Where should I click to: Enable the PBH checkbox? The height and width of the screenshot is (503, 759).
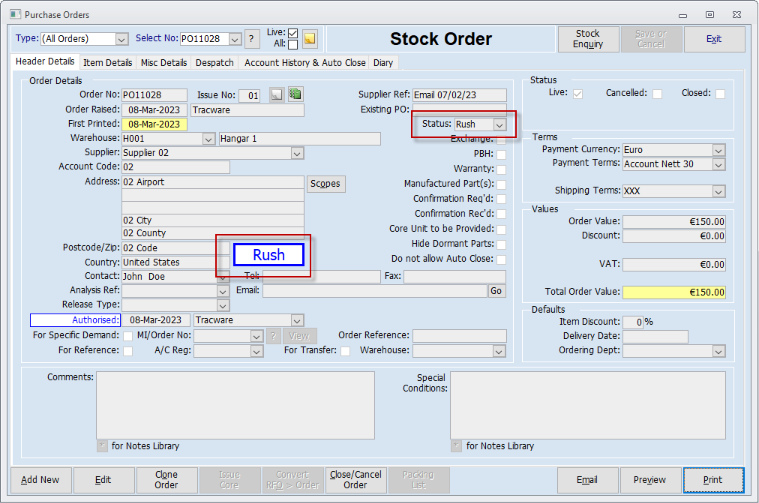pos(501,155)
